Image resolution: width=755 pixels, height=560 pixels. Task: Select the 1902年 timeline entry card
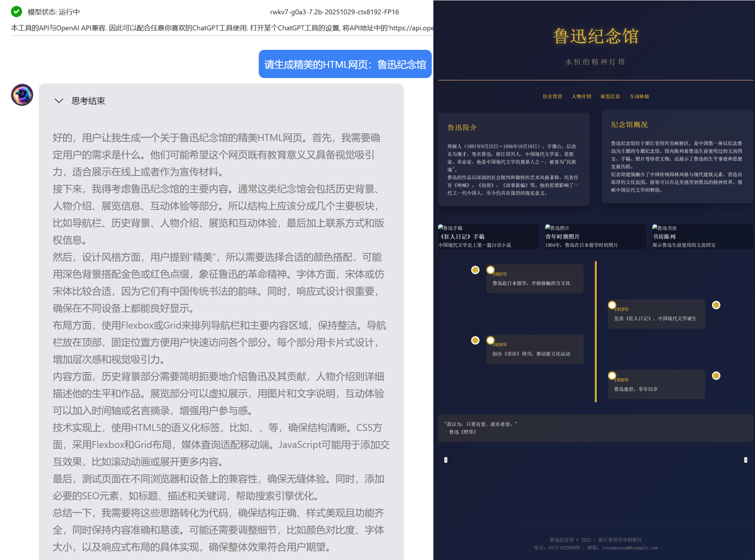535,279
